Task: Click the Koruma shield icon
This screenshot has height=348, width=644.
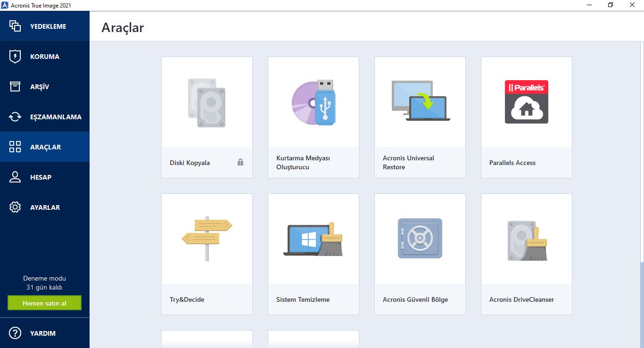Action: pyautogui.click(x=15, y=57)
